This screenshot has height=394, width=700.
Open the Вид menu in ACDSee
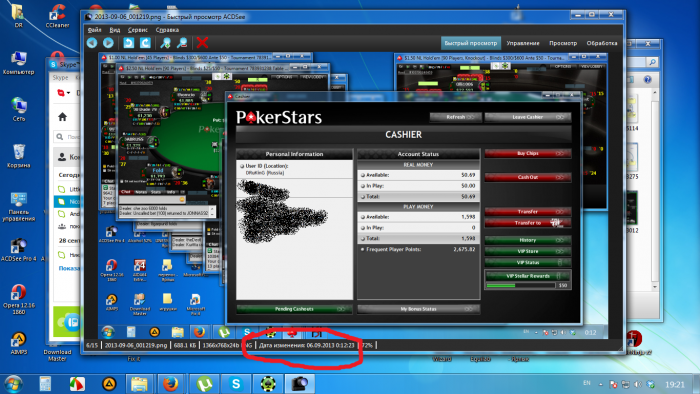coord(115,30)
